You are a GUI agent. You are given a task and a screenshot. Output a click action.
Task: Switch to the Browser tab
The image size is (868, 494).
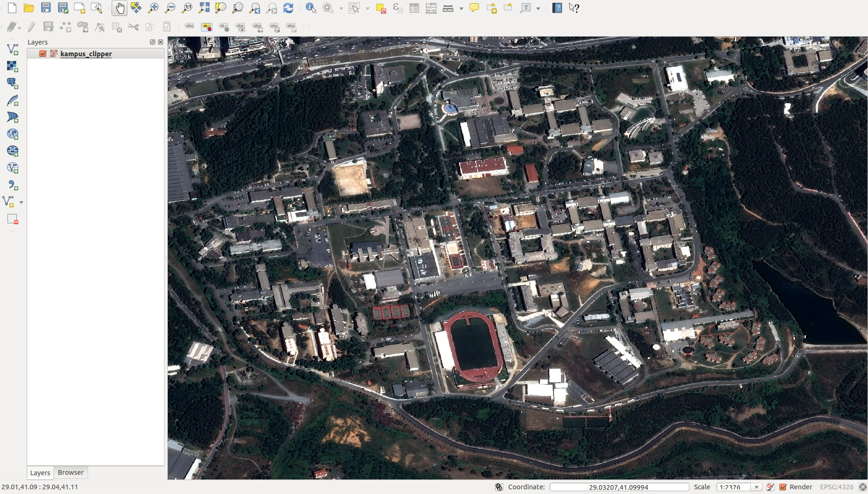click(71, 472)
